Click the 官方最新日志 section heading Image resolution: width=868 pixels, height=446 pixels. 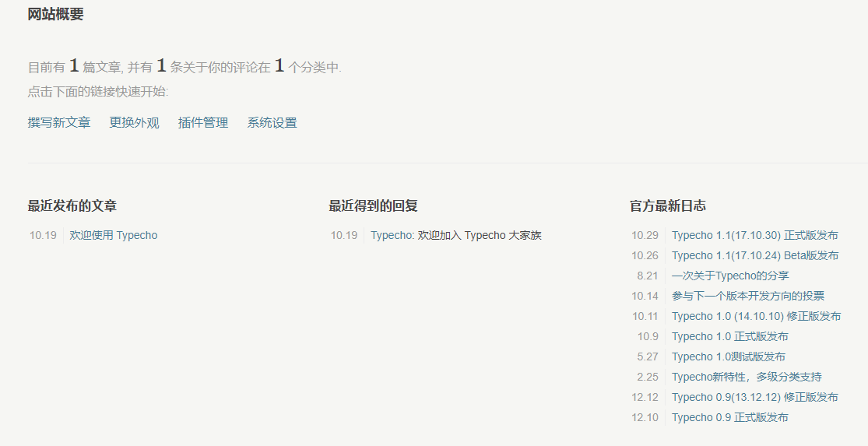tap(667, 206)
